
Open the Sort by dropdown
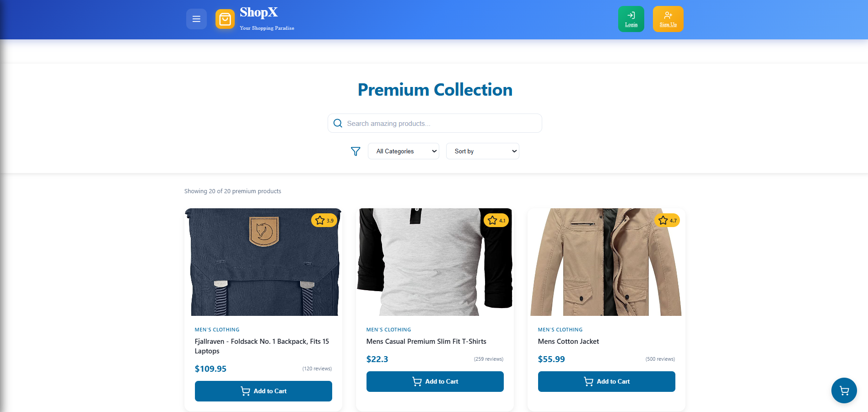point(482,151)
